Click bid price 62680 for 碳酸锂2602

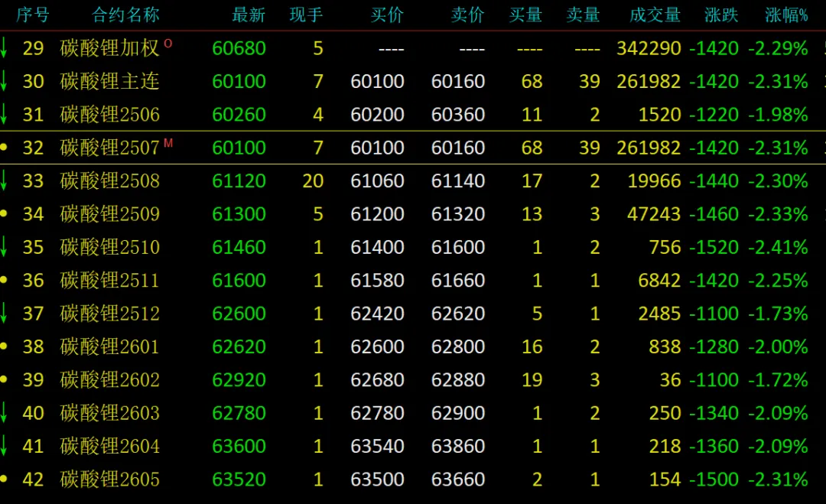coord(377,379)
